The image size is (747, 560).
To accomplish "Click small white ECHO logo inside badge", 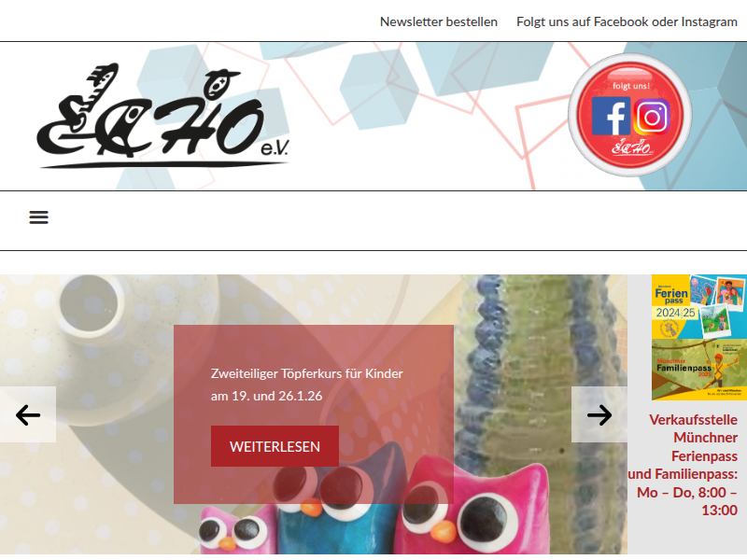I will click(x=632, y=147).
